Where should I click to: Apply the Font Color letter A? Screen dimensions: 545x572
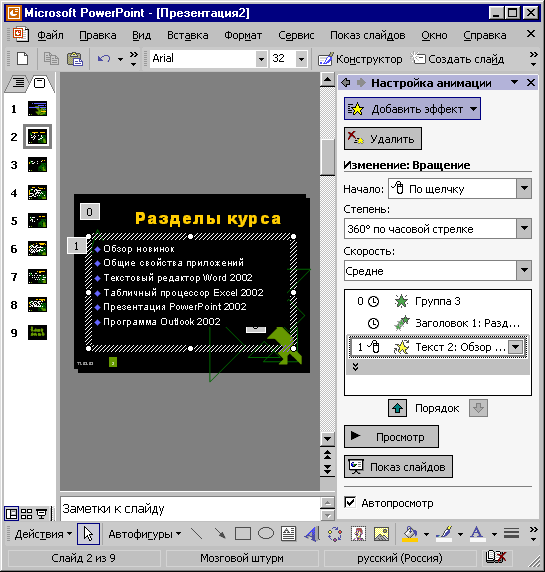pos(477,534)
